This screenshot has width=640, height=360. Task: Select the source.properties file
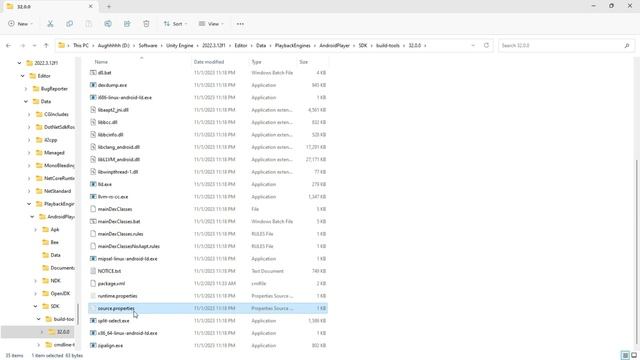click(208, 308)
